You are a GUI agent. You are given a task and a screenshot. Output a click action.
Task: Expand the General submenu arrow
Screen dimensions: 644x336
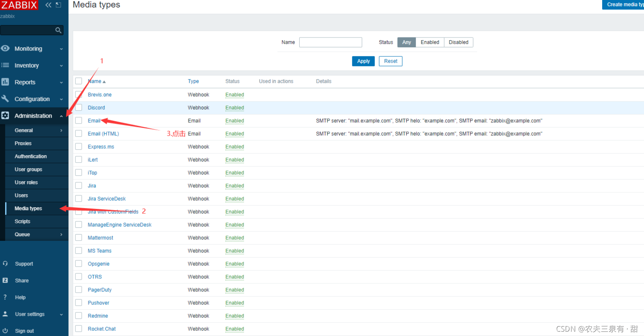(x=61, y=130)
